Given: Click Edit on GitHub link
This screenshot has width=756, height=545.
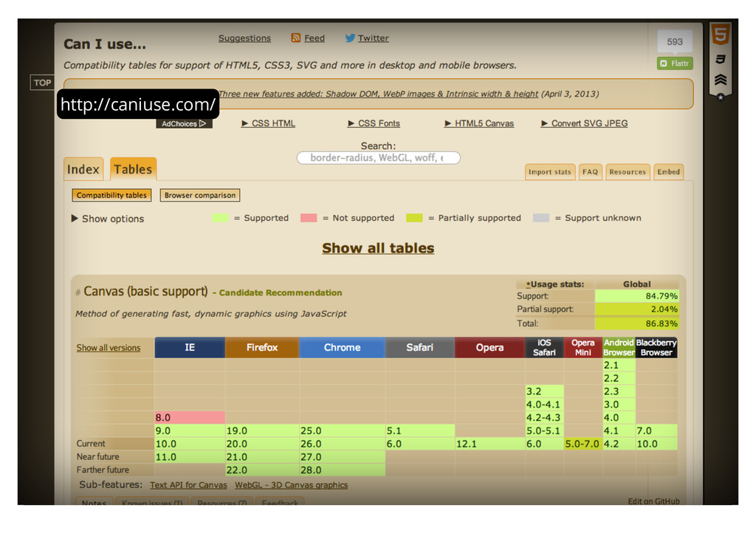Looking at the screenshot, I should pos(654,501).
